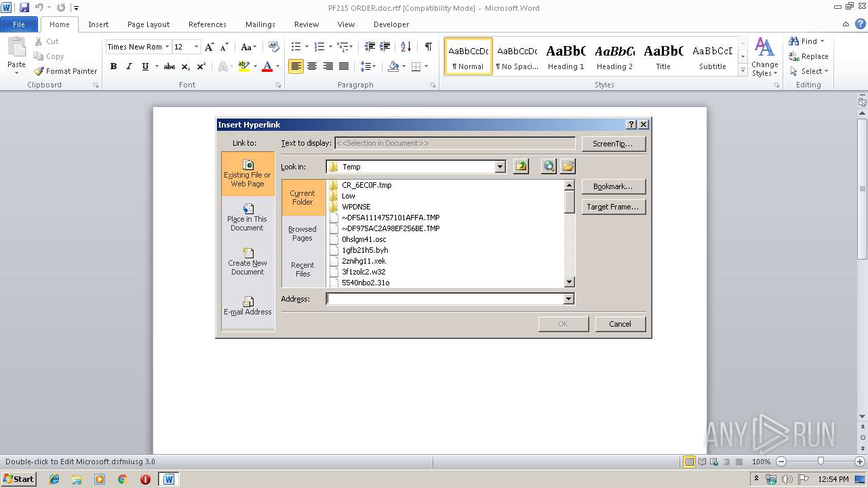
Task: Select Create New Document option
Action: [x=248, y=262]
